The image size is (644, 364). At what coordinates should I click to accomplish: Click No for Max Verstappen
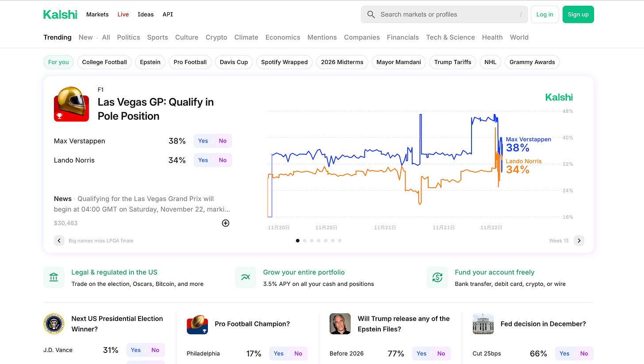222,141
